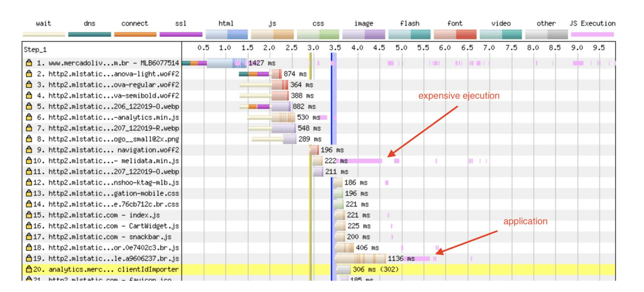This screenshot has width=644, height=292.
Task: Click the 1136 ms bar of request 19
Action: 360,259
